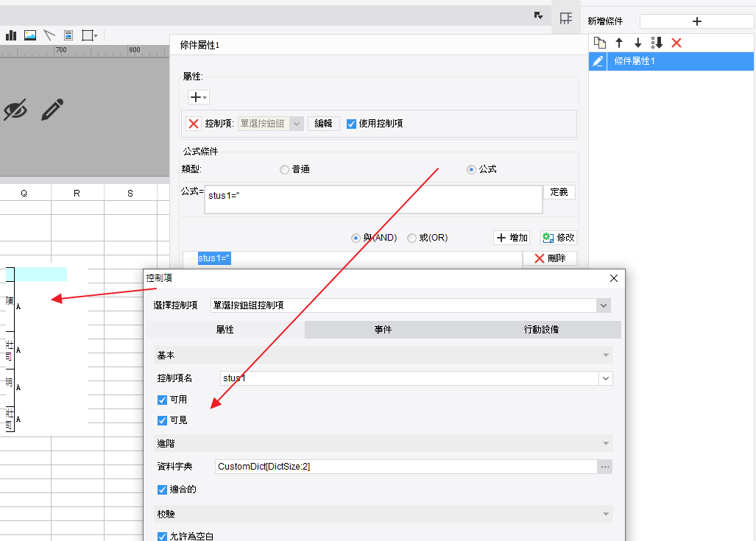
Task: Open the 控制項名 stus1 dropdown
Action: [606, 378]
